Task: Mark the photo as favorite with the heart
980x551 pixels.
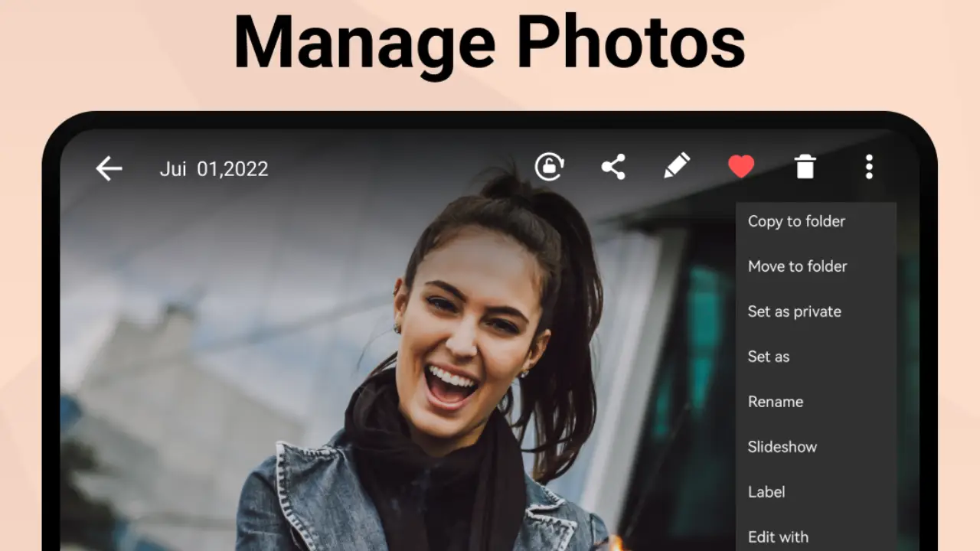Action: click(x=740, y=167)
